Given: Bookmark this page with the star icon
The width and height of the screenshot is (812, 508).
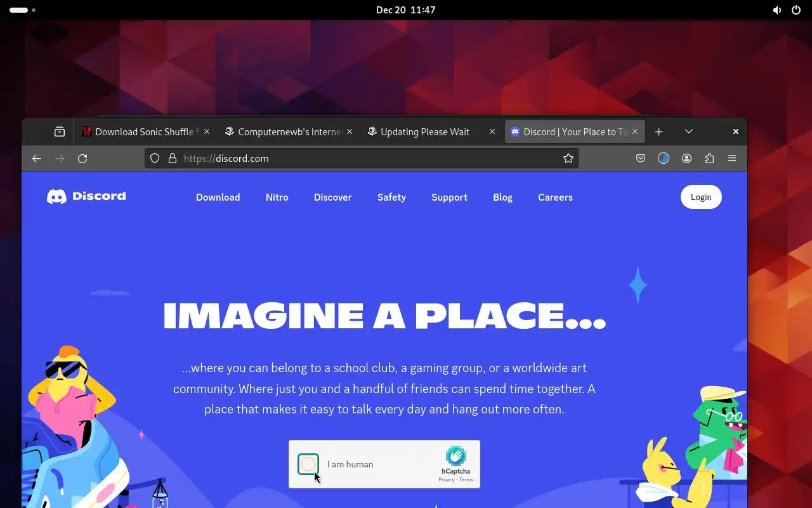Looking at the screenshot, I should pyautogui.click(x=568, y=158).
